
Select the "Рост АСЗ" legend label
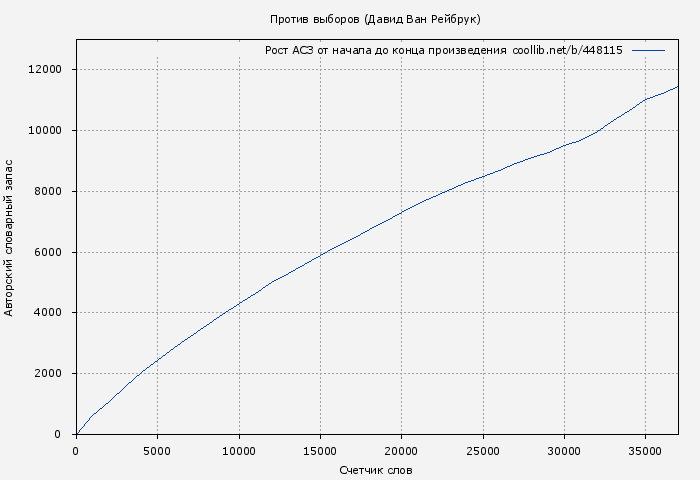tap(288, 50)
